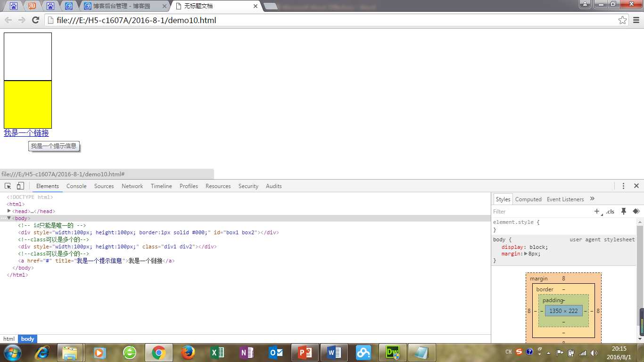Open Dreamweaver from the taskbar

click(393, 353)
